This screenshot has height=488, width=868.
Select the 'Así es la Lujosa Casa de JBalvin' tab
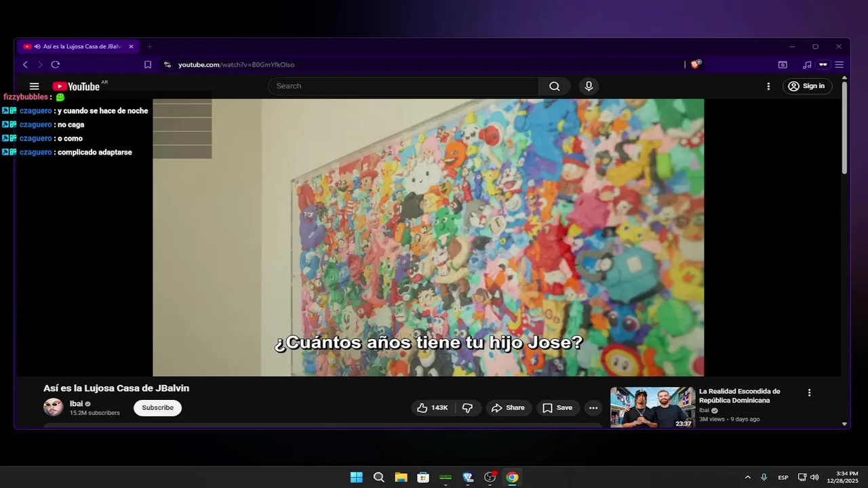point(79,47)
